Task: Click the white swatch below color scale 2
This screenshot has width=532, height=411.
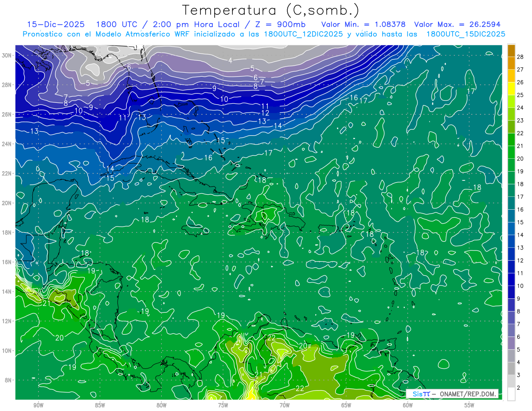Action: pyautogui.click(x=511, y=394)
